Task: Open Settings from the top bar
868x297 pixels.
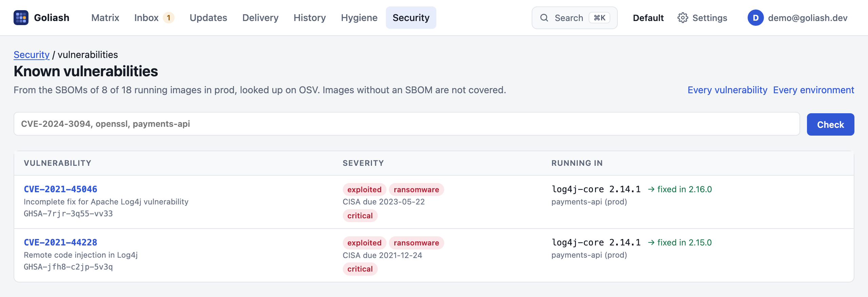Action: (x=702, y=18)
